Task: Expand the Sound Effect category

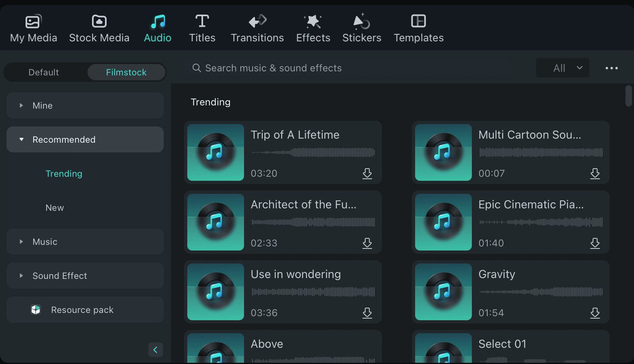Action: pos(85,276)
